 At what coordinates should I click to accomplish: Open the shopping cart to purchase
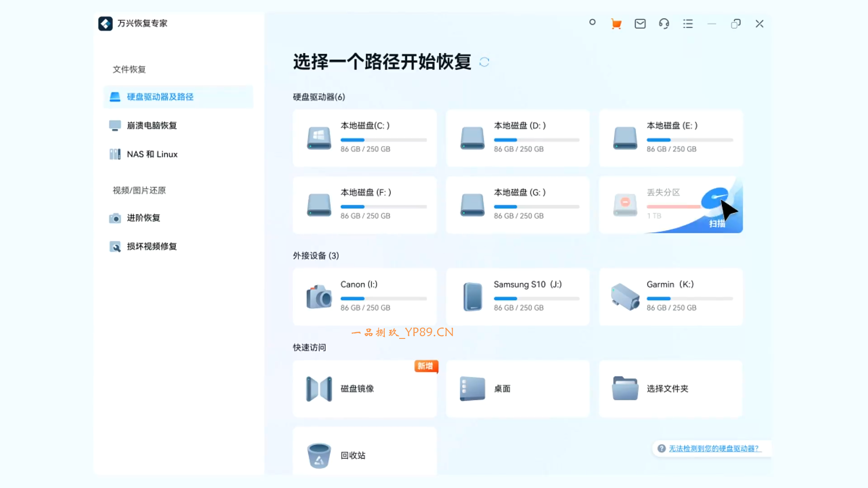[x=616, y=23]
